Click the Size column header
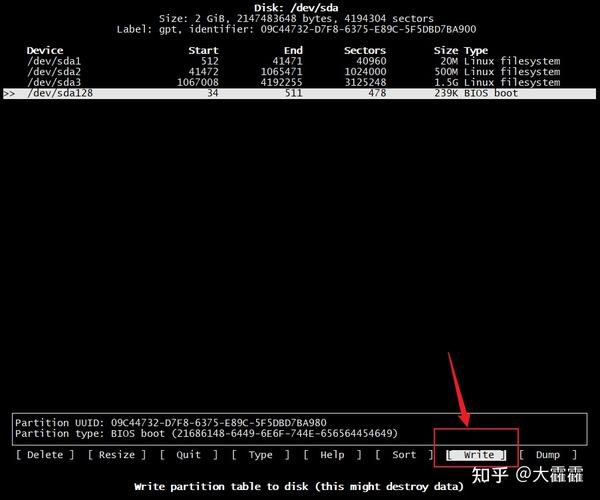Image resolution: width=600 pixels, height=500 pixels. [x=446, y=50]
